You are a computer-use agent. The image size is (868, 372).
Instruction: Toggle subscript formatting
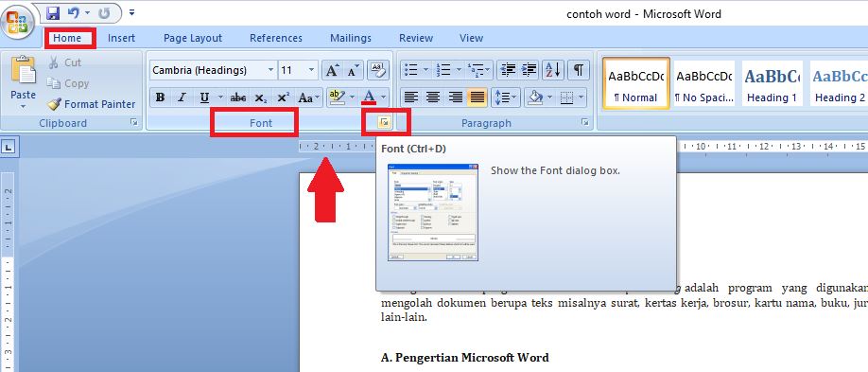(260, 98)
